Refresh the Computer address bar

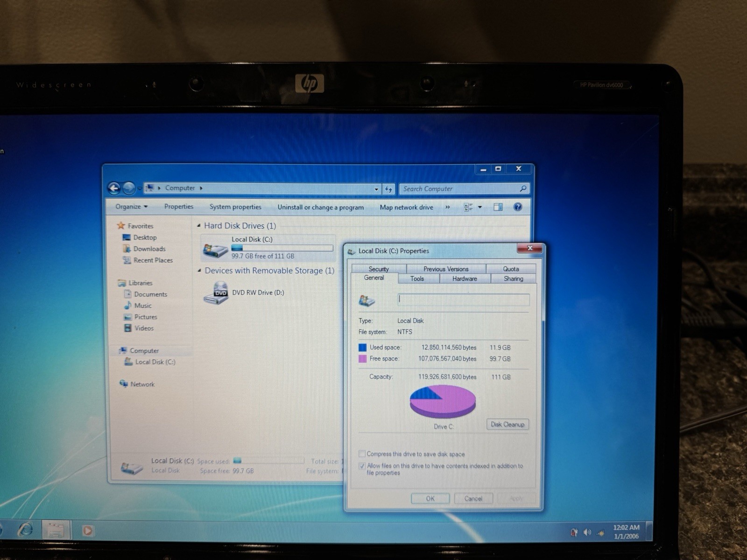click(388, 189)
